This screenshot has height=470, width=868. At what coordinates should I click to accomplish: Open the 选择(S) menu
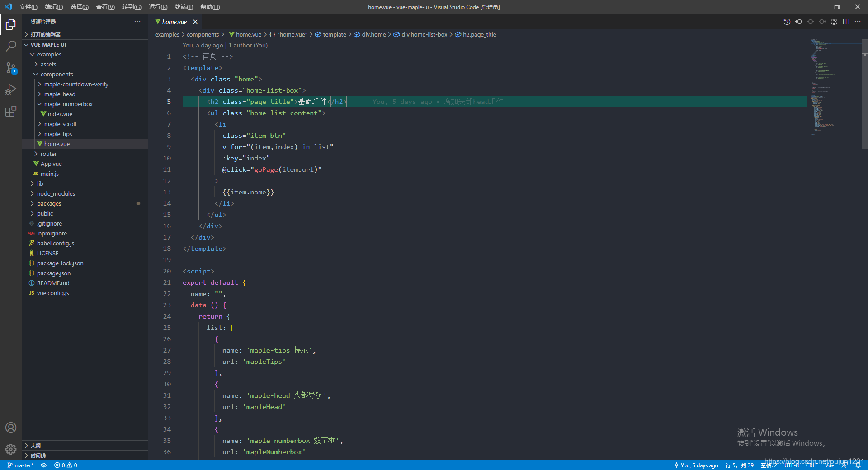click(x=80, y=7)
